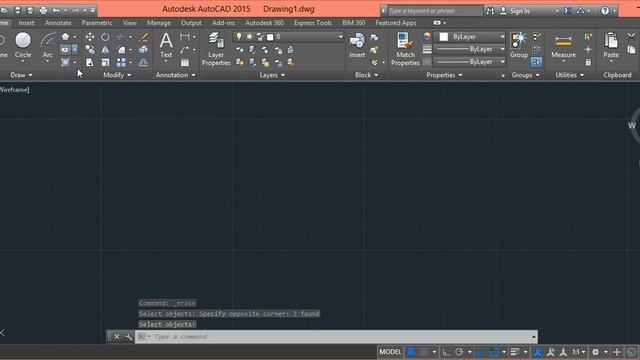Click the Leader annotation tool

(x=185, y=50)
